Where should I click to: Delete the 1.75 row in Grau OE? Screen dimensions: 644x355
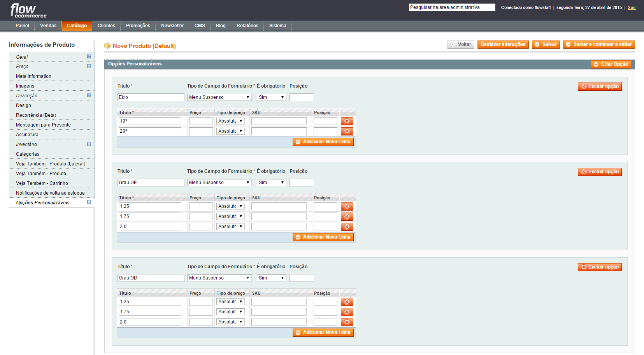347,216
